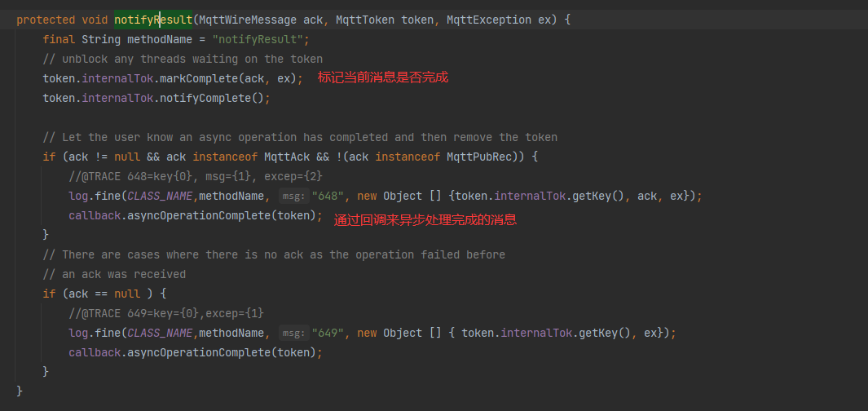Click the 'msg:' inlay hint before "649"

(293, 333)
